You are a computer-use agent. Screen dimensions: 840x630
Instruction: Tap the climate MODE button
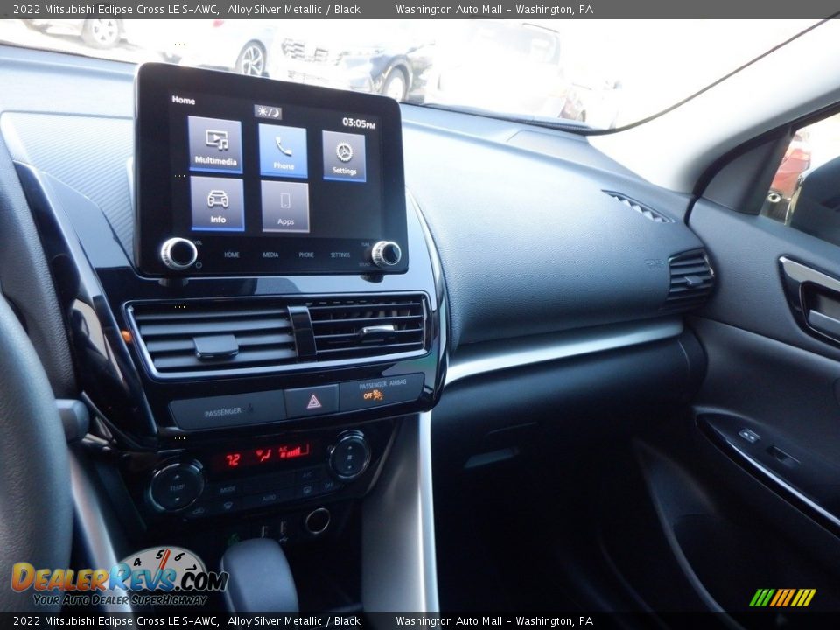coord(227,490)
